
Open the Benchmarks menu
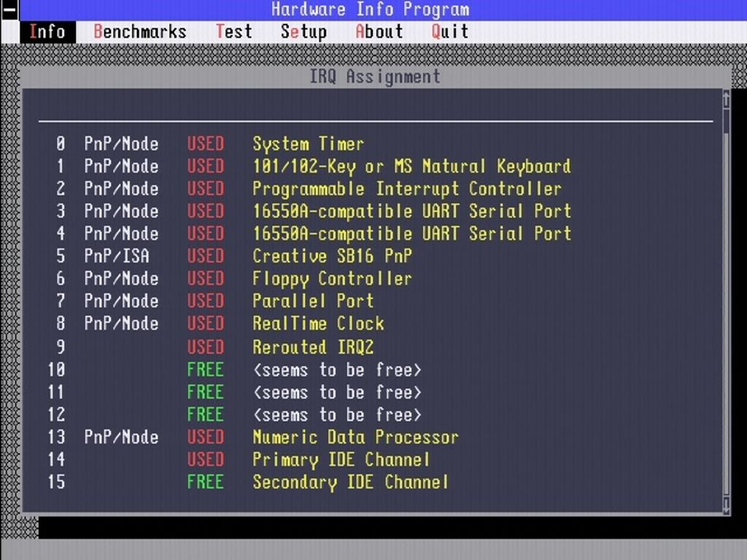140,32
